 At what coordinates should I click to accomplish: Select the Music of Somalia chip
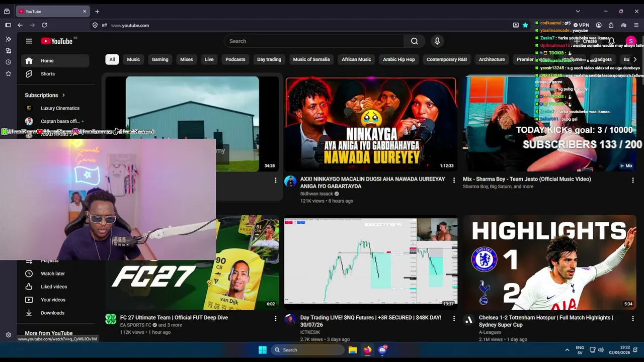pyautogui.click(x=311, y=59)
